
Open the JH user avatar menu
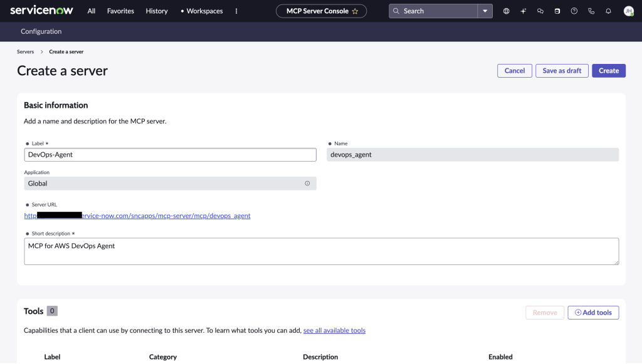point(628,11)
